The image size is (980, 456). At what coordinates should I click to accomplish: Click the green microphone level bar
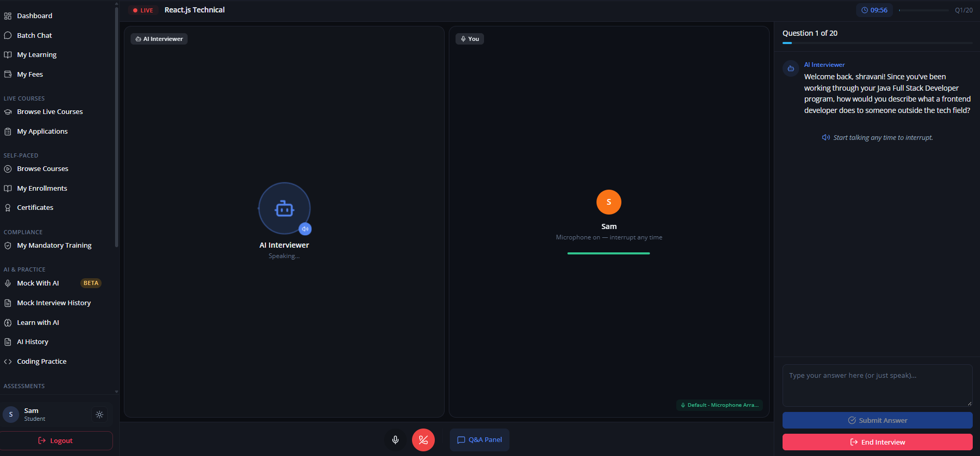coord(608,253)
